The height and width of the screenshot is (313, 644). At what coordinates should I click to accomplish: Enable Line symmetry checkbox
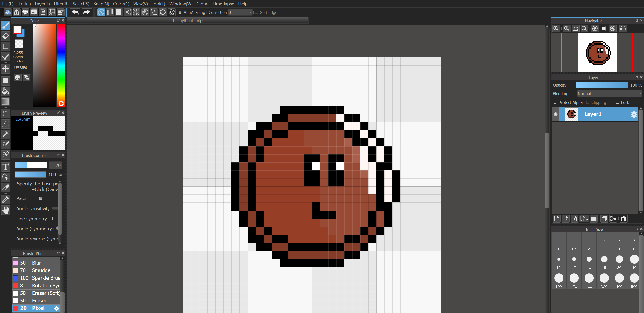pyautogui.click(x=51, y=219)
